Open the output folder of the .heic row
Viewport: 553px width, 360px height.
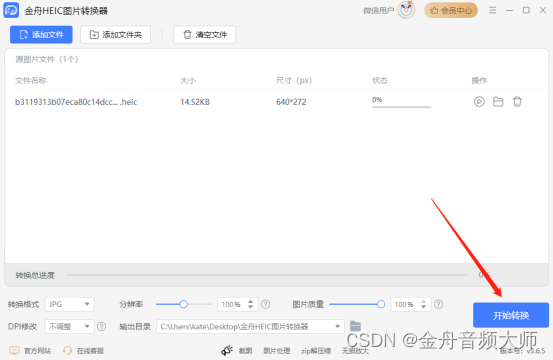click(x=498, y=102)
